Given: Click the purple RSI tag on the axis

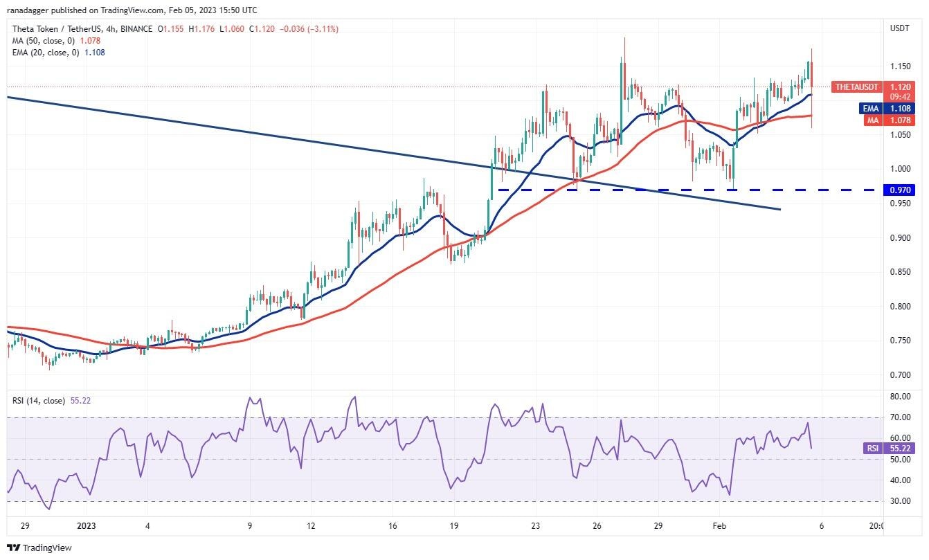Looking at the screenshot, I should pyautogui.click(x=872, y=449).
